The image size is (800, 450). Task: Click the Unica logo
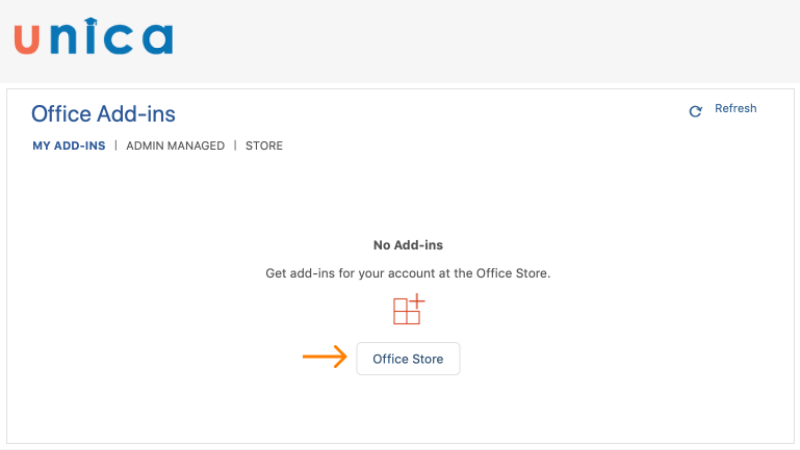click(x=93, y=38)
